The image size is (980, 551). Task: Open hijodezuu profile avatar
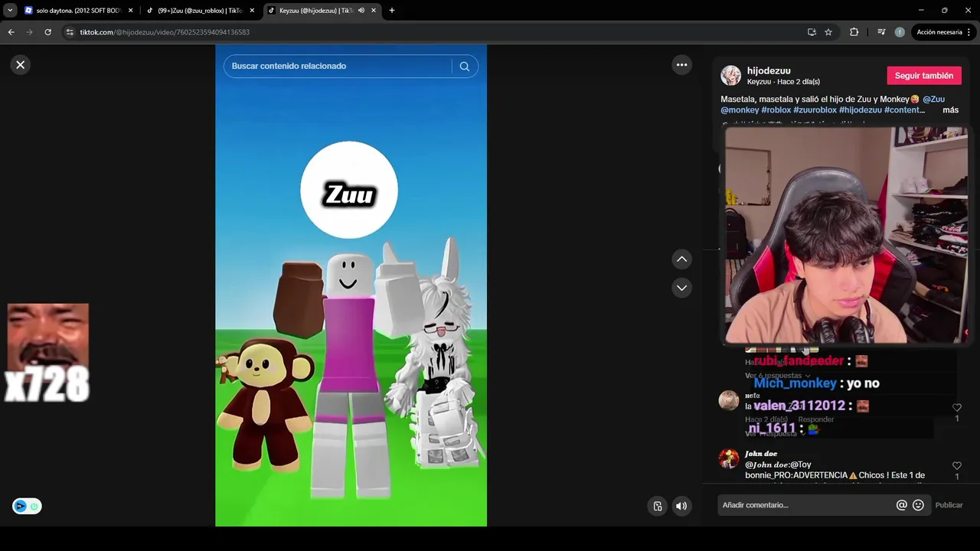click(731, 76)
